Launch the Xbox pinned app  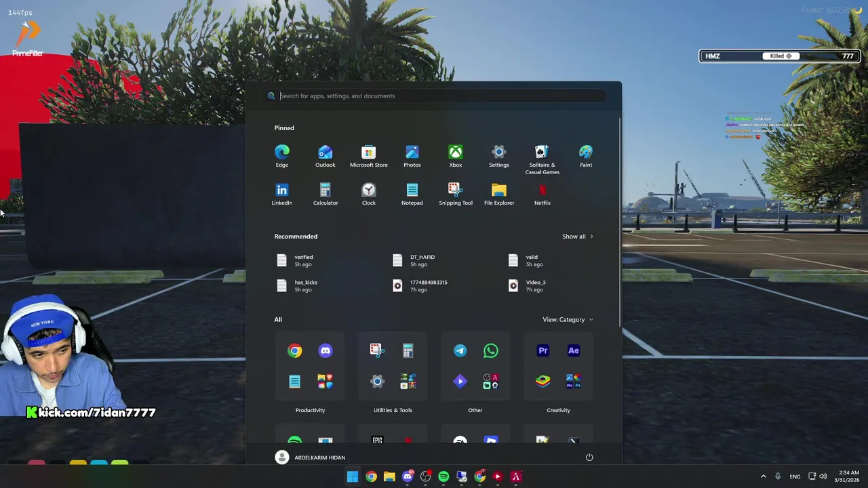455,157
